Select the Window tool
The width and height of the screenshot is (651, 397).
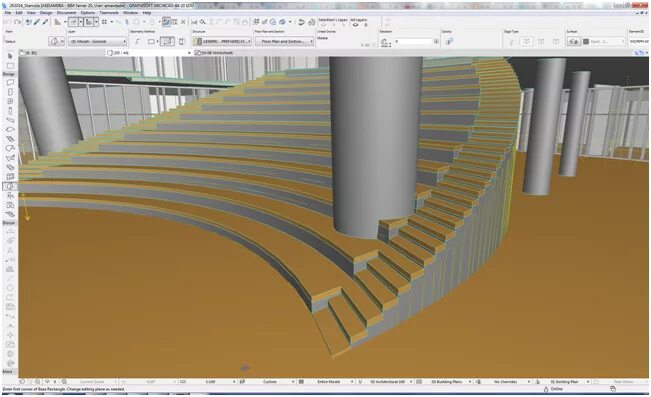pyautogui.click(x=10, y=101)
